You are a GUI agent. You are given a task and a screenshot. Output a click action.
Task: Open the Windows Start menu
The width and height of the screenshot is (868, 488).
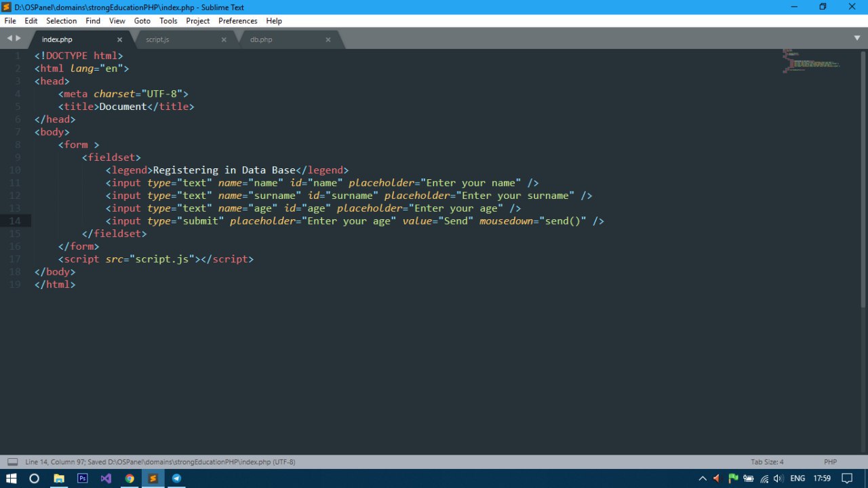(11, 478)
